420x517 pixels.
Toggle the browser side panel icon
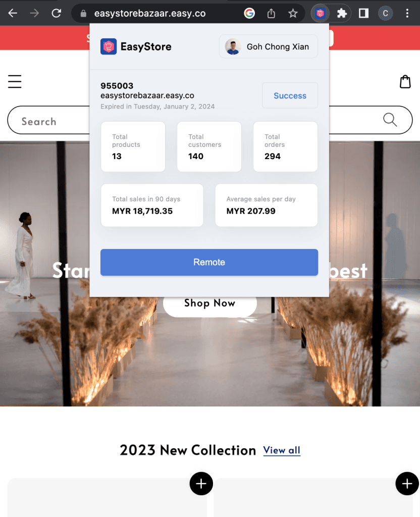tap(363, 13)
